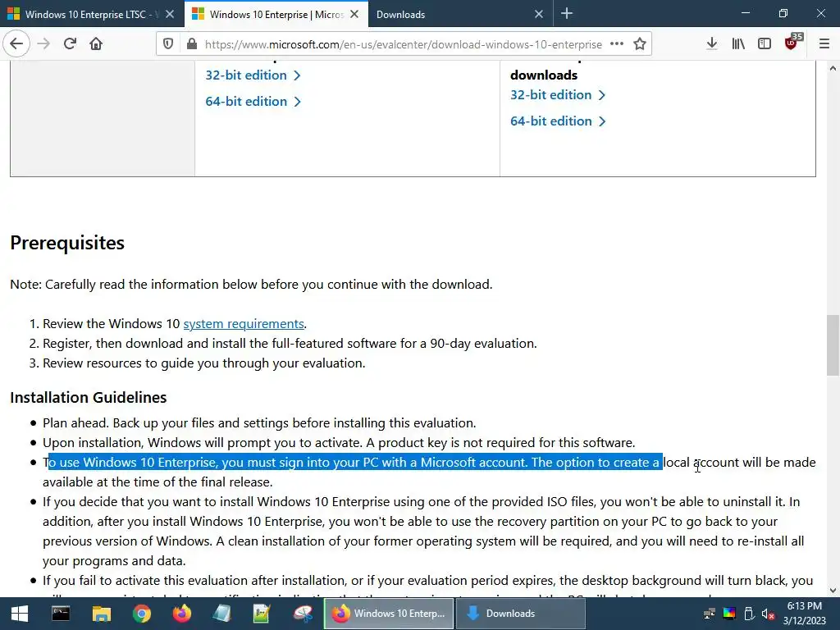Click the scrollbar up arrow
The image size is (840, 630).
click(x=833, y=68)
